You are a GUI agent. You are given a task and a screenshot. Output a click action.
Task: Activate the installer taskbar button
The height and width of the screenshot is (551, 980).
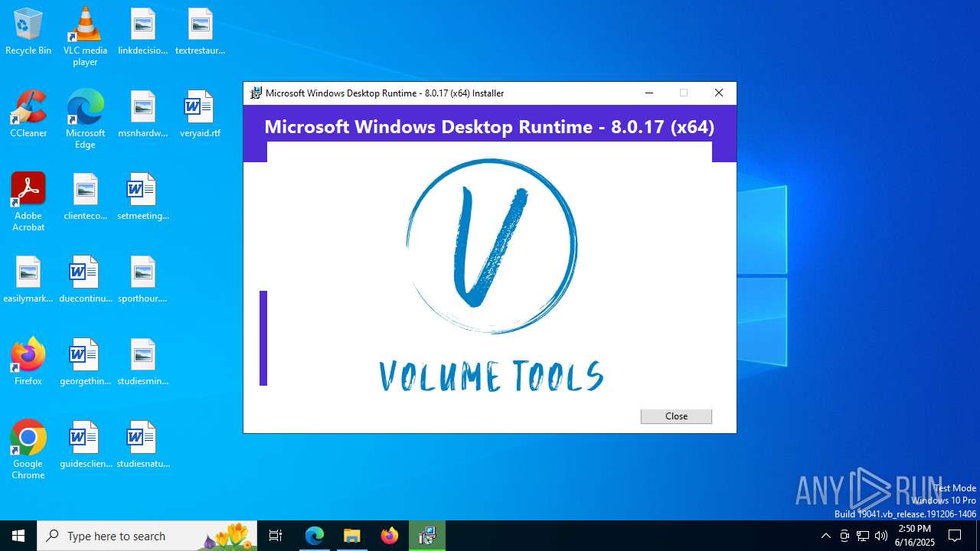click(427, 536)
